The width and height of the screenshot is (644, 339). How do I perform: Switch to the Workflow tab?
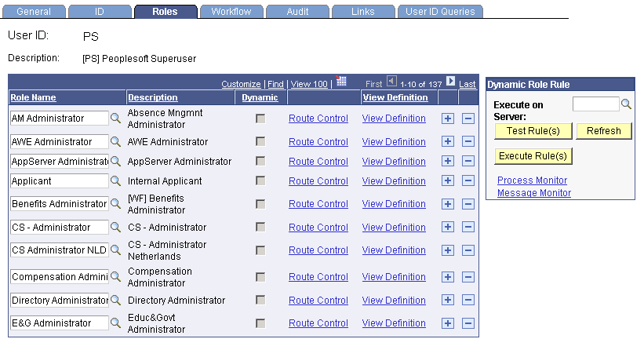click(x=231, y=12)
